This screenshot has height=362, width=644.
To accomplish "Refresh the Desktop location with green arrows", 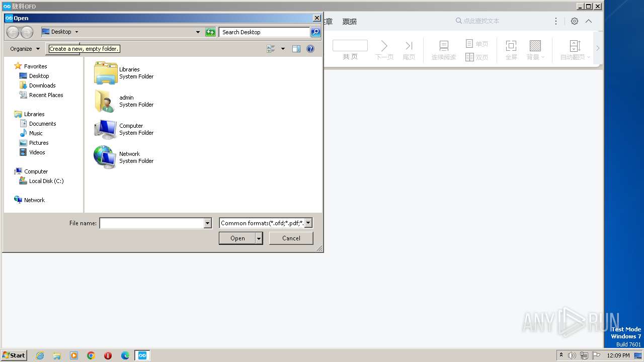I will tap(210, 32).
